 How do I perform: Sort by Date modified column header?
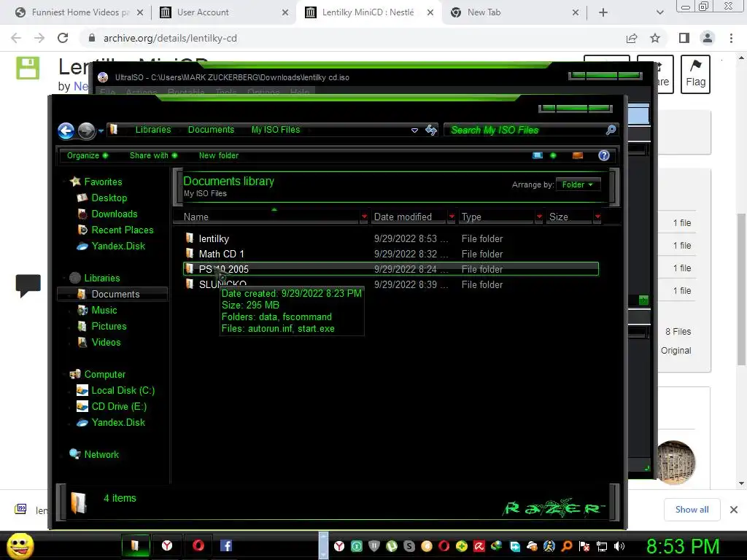pos(403,217)
